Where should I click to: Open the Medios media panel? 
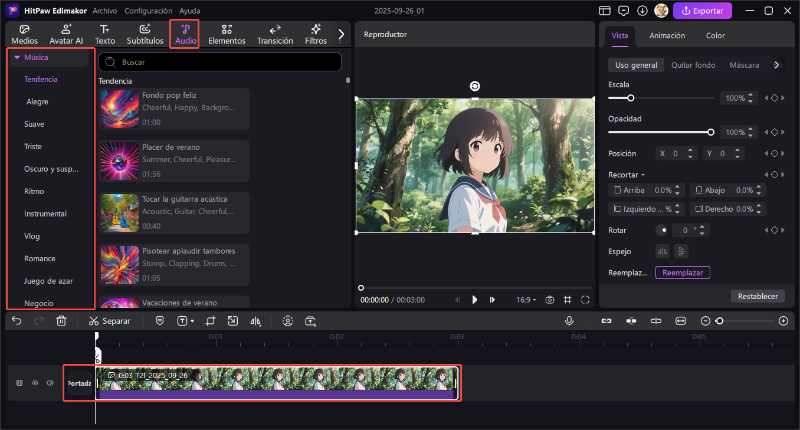tap(24, 34)
